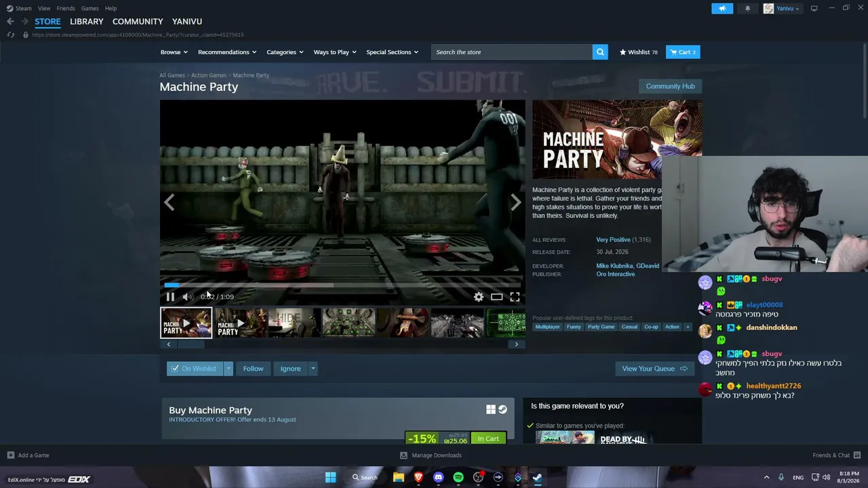Show next media with right arrow
The image size is (868, 488).
[x=516, y=202]
